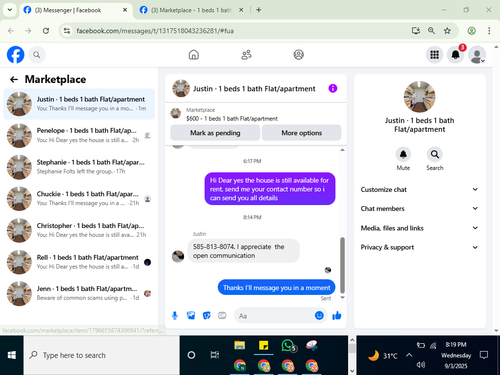Open a new browser tab
The image size is (500, 375).
[x=259, y=10]
